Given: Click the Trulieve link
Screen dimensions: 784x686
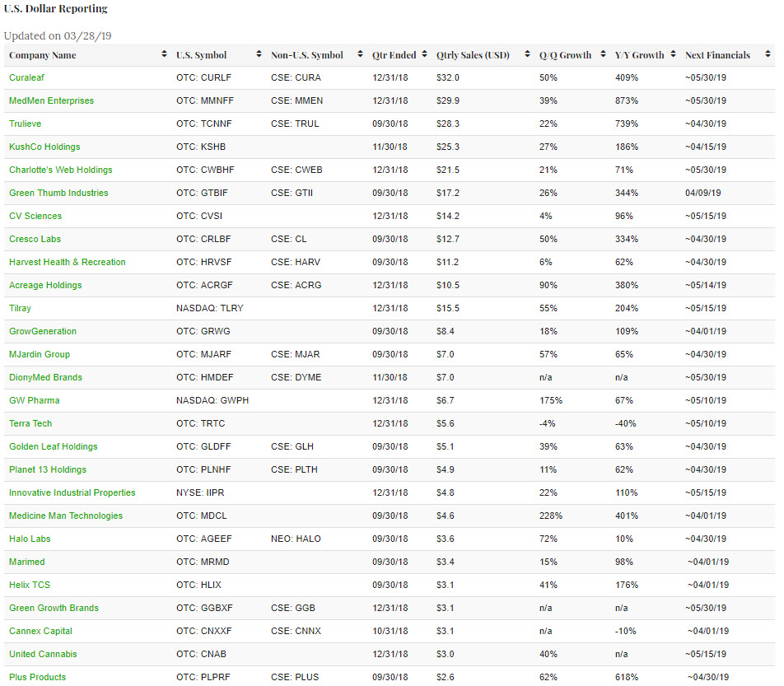Looking at the screenshot, I should coord(25,124).
